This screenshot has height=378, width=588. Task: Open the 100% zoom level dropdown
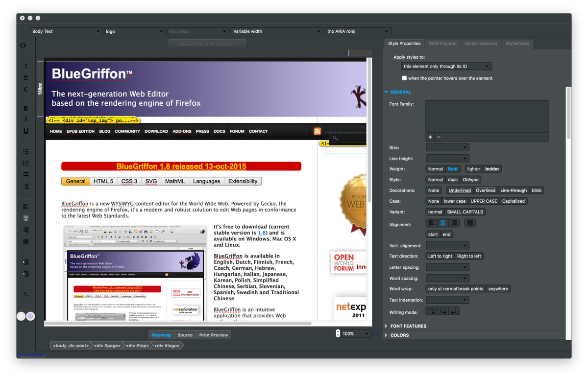[356, 333]
